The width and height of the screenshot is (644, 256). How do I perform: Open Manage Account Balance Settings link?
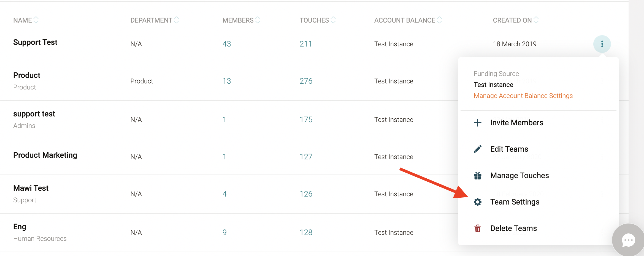coord(523,96)
